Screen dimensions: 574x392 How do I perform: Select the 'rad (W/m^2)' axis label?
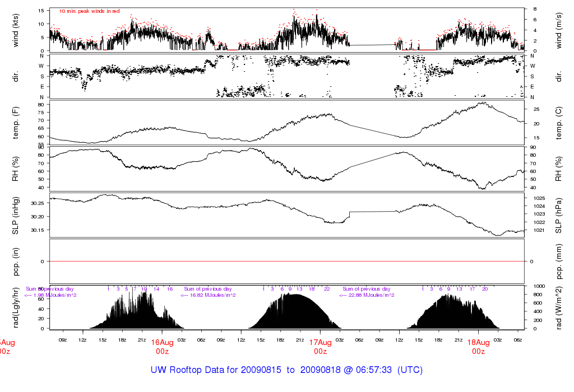coord(559,308)
